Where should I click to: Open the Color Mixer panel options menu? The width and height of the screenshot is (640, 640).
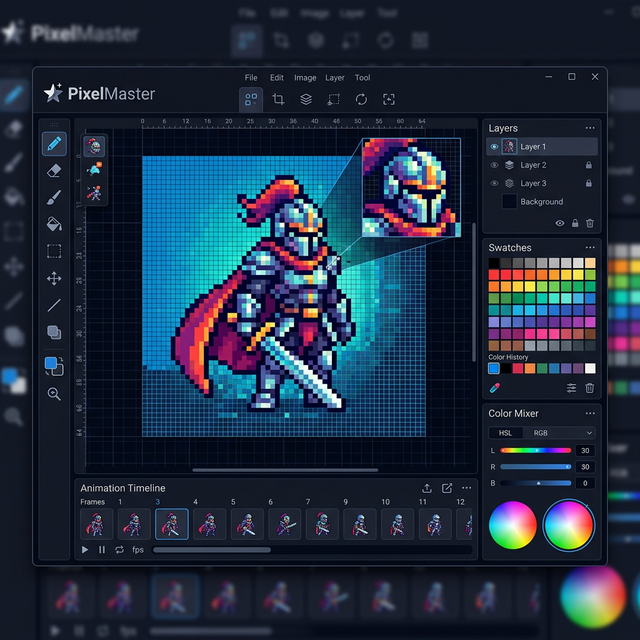coord(590,413)
